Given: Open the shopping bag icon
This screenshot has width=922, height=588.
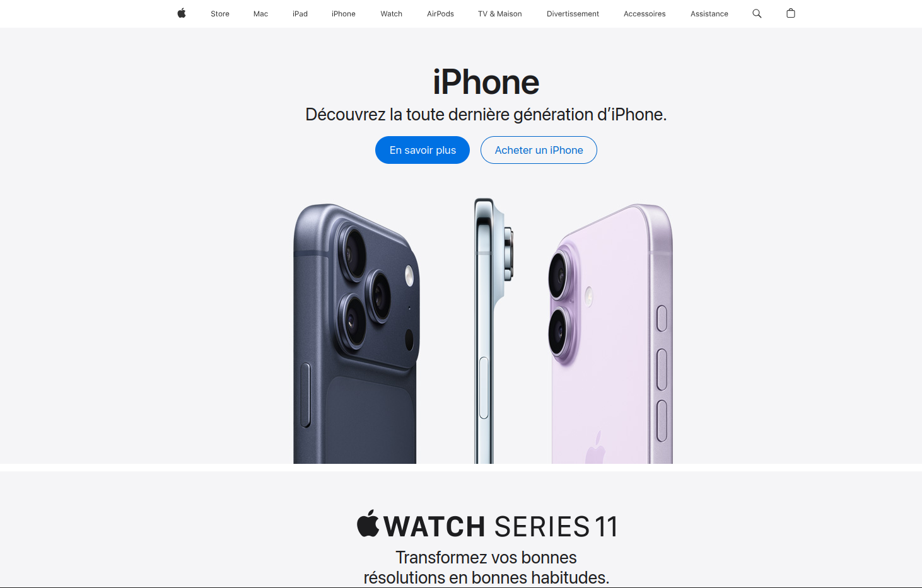Looking at the screenshot, I should pyautogui.click(x=791, y=13).
